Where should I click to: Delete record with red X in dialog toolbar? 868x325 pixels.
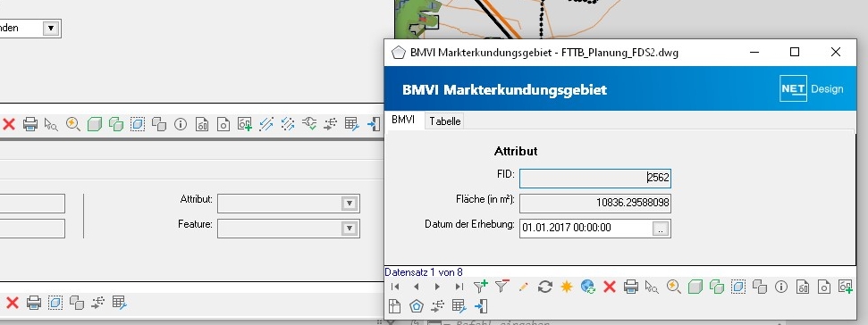[x=610, y=287]
